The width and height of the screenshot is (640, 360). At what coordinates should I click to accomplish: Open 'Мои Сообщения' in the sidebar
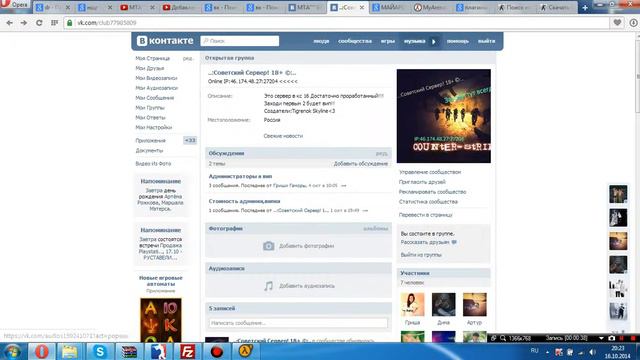click(155, 98)
